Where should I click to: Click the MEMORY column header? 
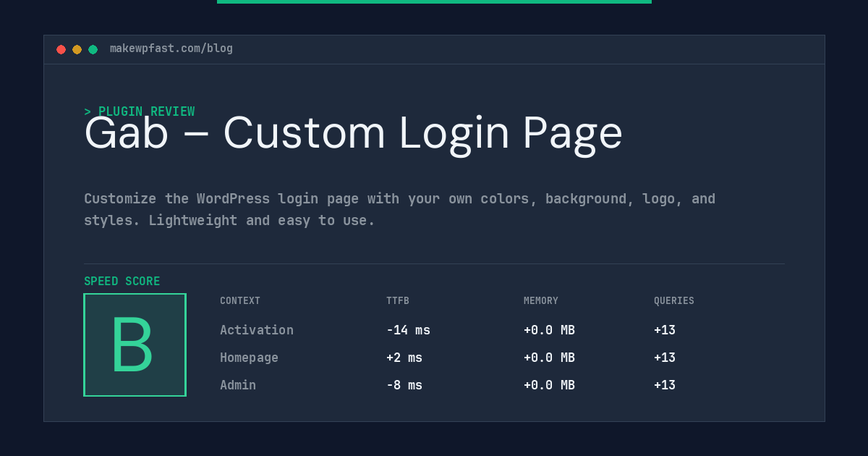[541, 301]
